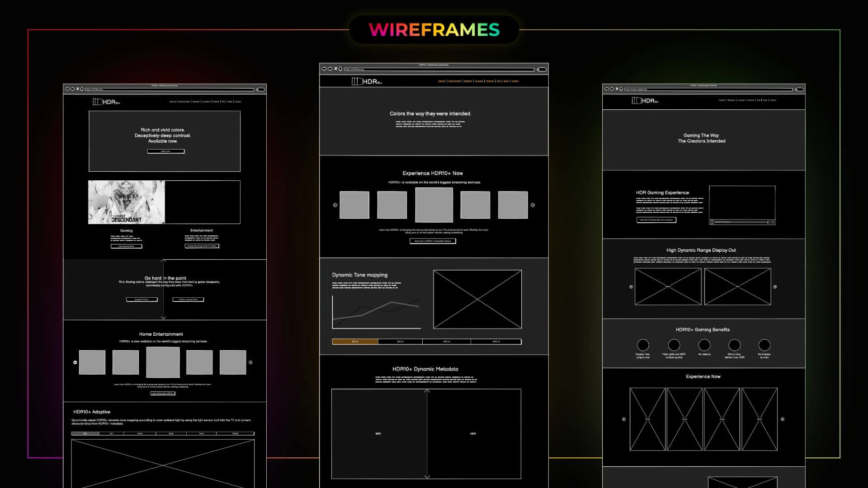
Task: Click the hero button under 'Available now.'
Action: tap(166, 151)
